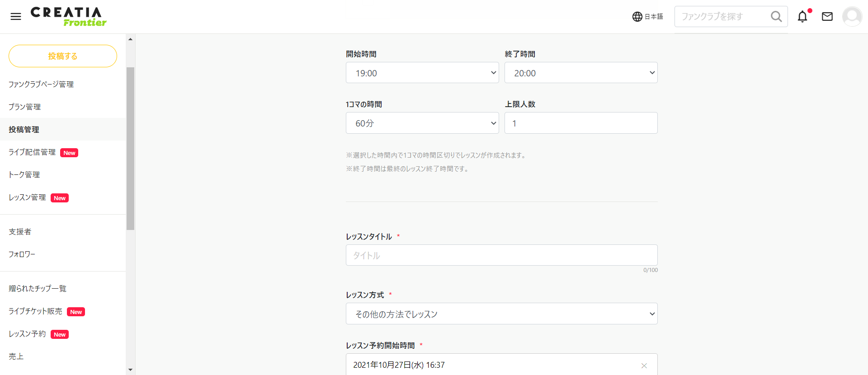
Task: Go to レッスン管理 sidebar item
Action: (28, 197)
